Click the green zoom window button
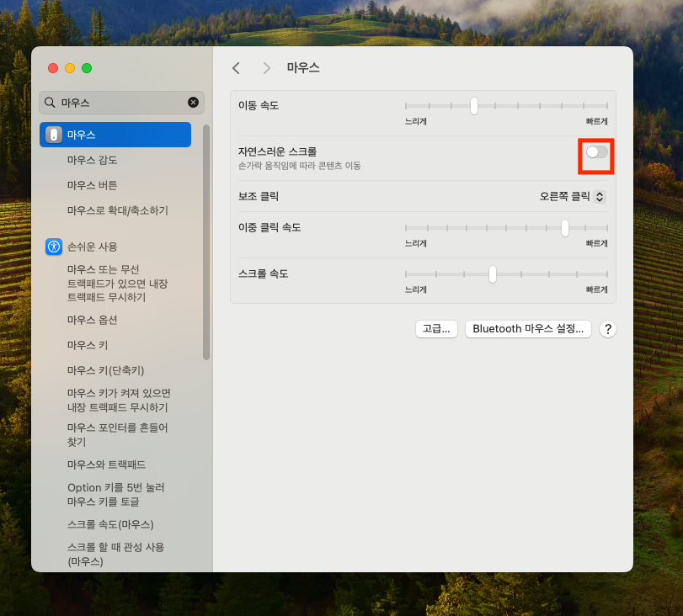683x616 pixels. [x=87, y=68]
